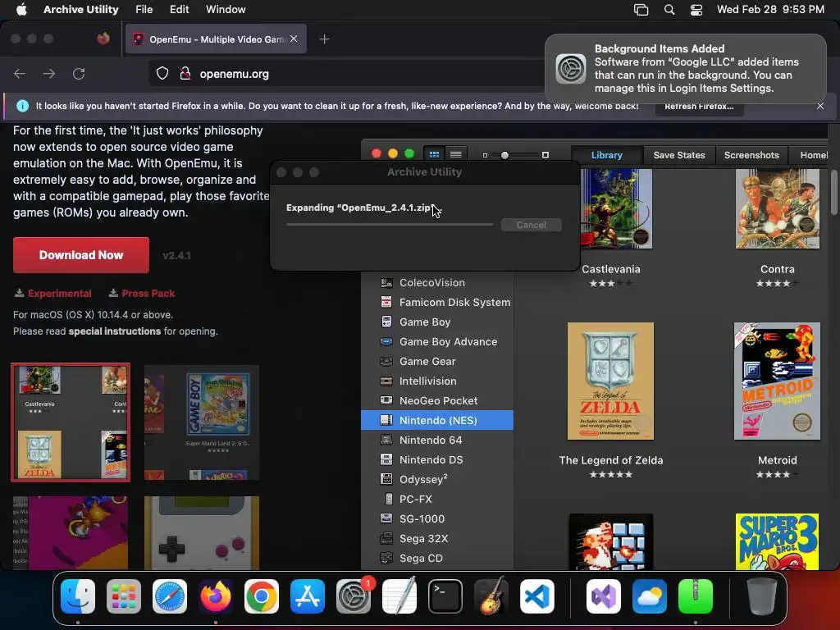Click Nintendo (NES) in the console list

pos(437,421)
